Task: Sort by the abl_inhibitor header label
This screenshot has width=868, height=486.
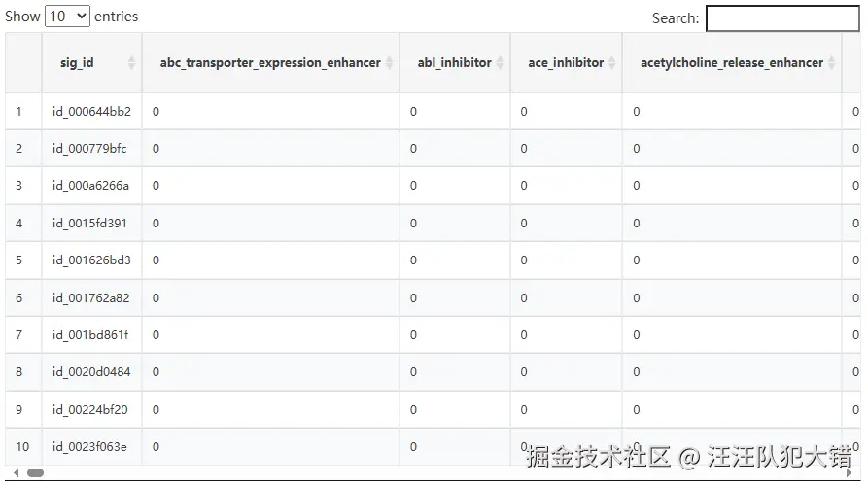Action: coord(454,63)
